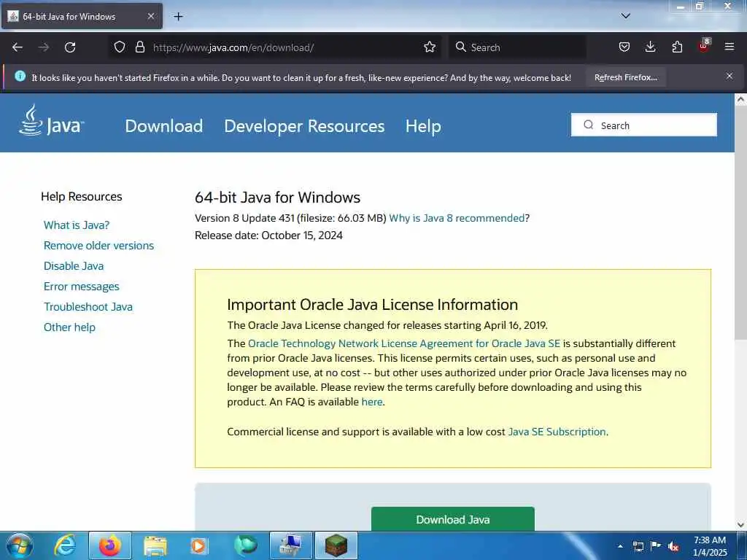The width and height of the screenshot is (747, 560).
Task: Open the Download menu in Java header
Action: [164, 126]
